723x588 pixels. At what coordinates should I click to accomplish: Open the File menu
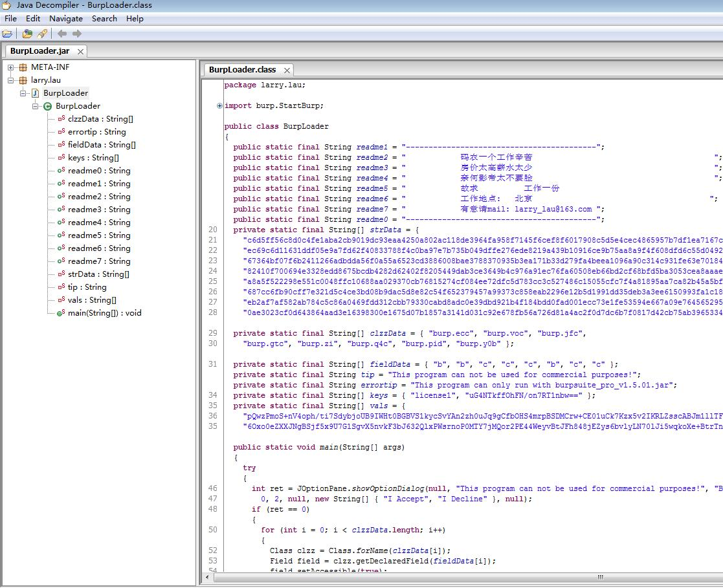[x=10, y=19]
